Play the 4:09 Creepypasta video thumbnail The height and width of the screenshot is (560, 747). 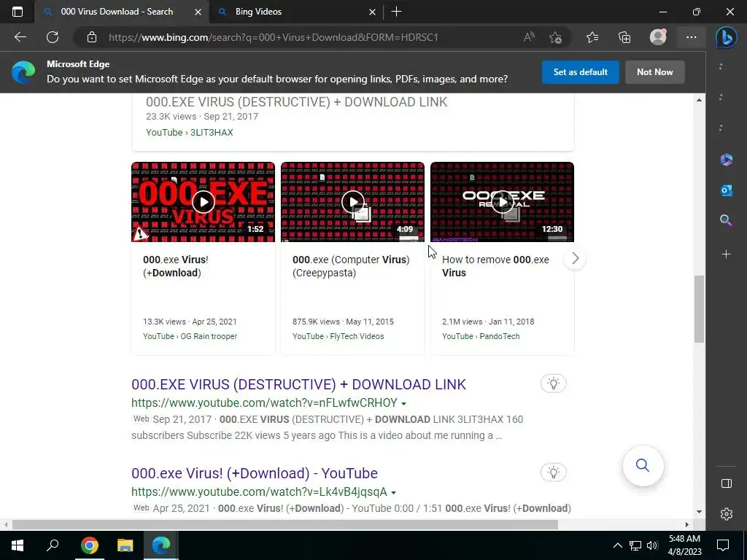click(x=352, y=202)
